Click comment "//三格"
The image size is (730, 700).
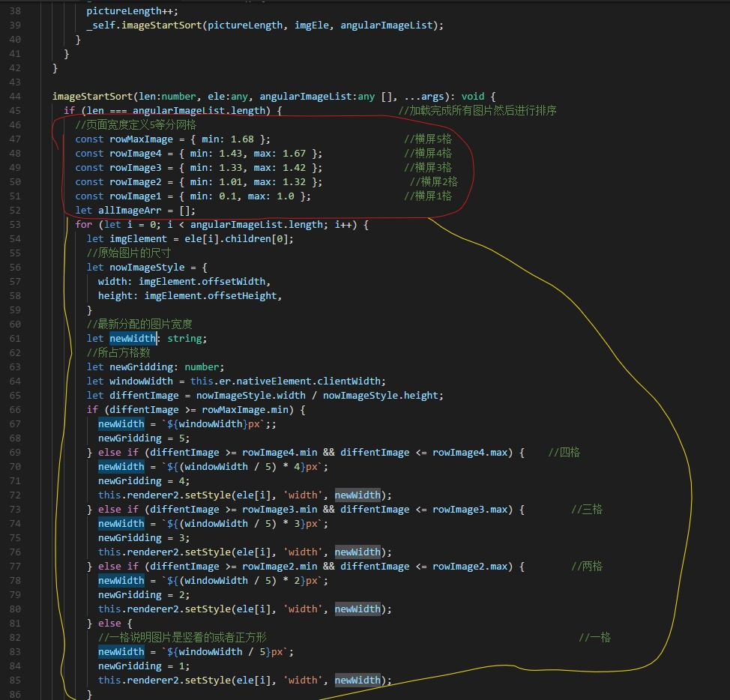587,509
